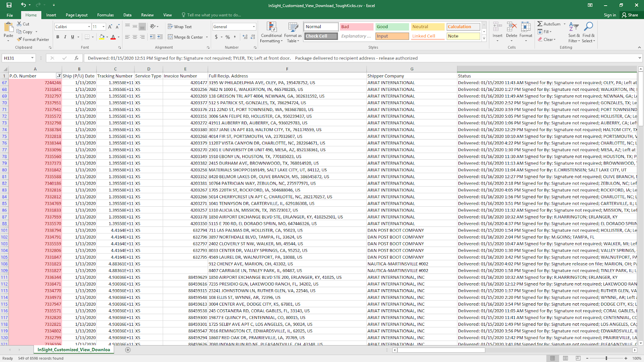Open Sort & Filter
This screenshot has width=644, height=362.
pyautogui.click(x=574, y=33)
